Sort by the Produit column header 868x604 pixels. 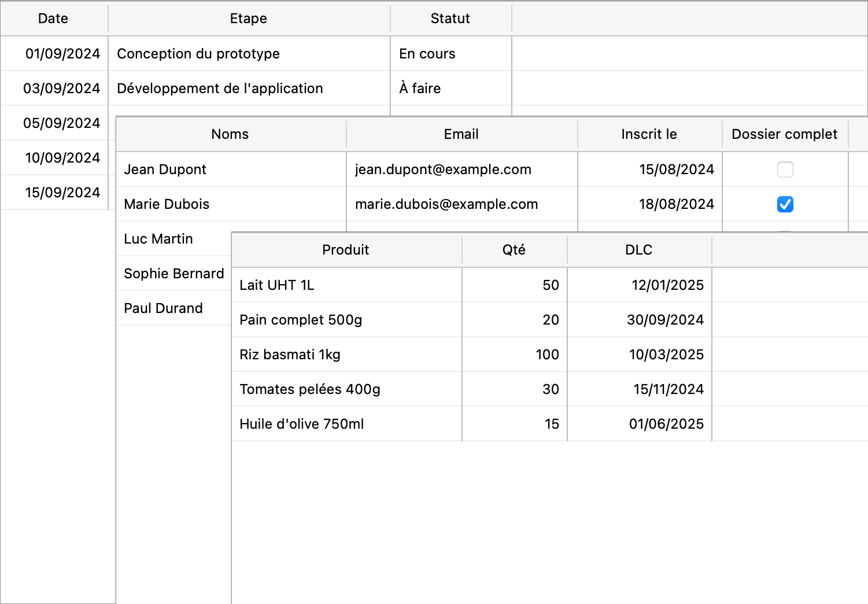[346, 250]
